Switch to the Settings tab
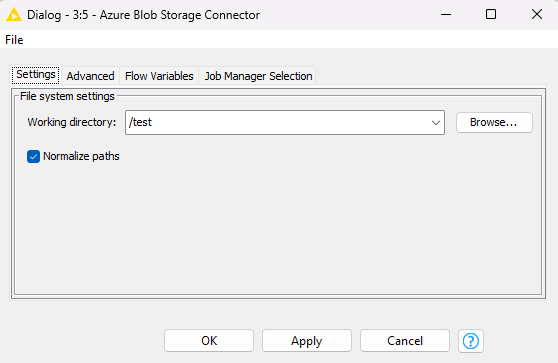This screenshot has width=558, height=363. coord(36,75)
